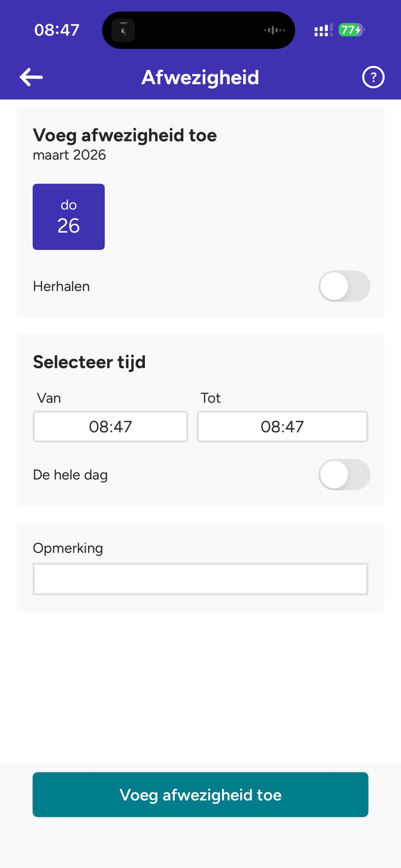Go back using the arrow icon
This screenshot has height=868, width=401.
31,77
